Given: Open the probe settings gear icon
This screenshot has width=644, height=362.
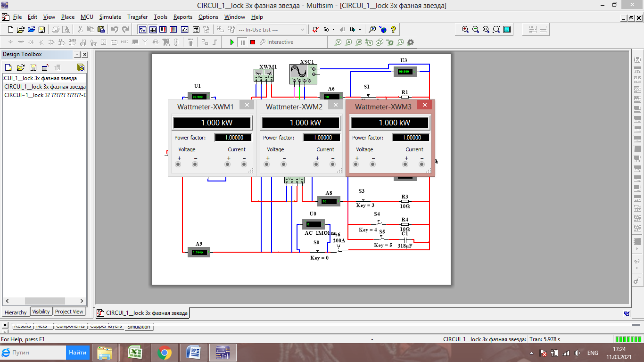Looking at the screenshot, I should [411, 42].
